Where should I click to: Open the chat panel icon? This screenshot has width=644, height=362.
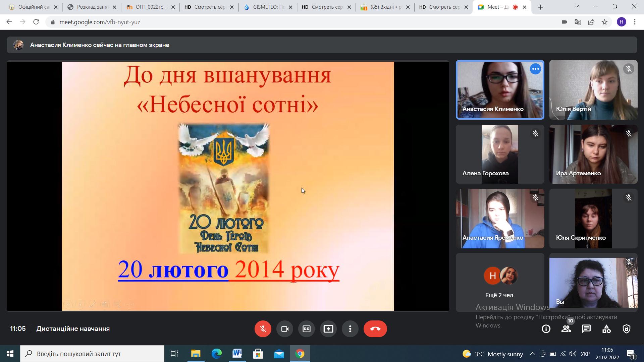click(x=586, y=329)
